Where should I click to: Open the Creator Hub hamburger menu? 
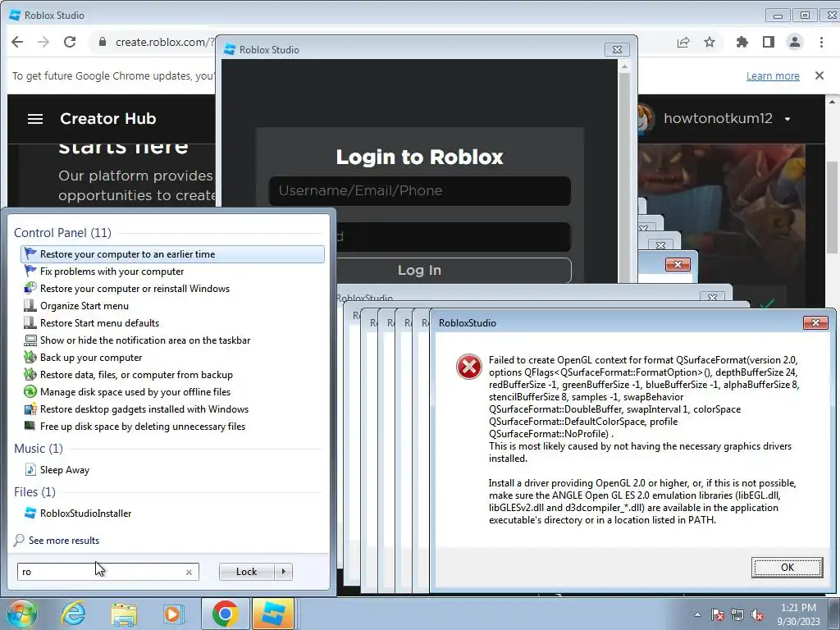(x=35, y=119)
